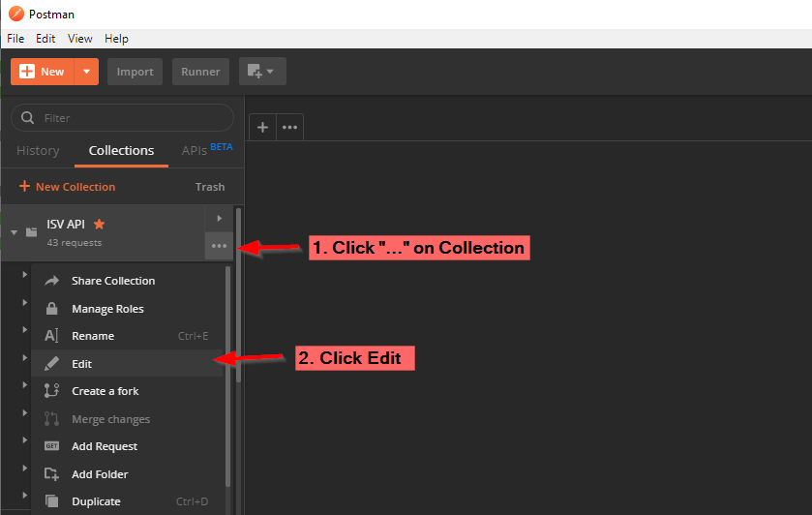
Task: Open the new window dropdown icon
Action: (x=262, y=72)
